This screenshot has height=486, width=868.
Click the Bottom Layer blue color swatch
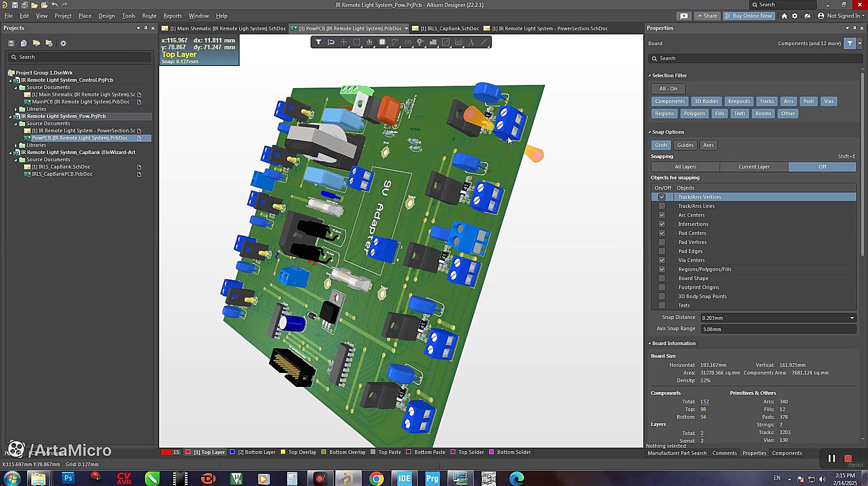[232, 452]
